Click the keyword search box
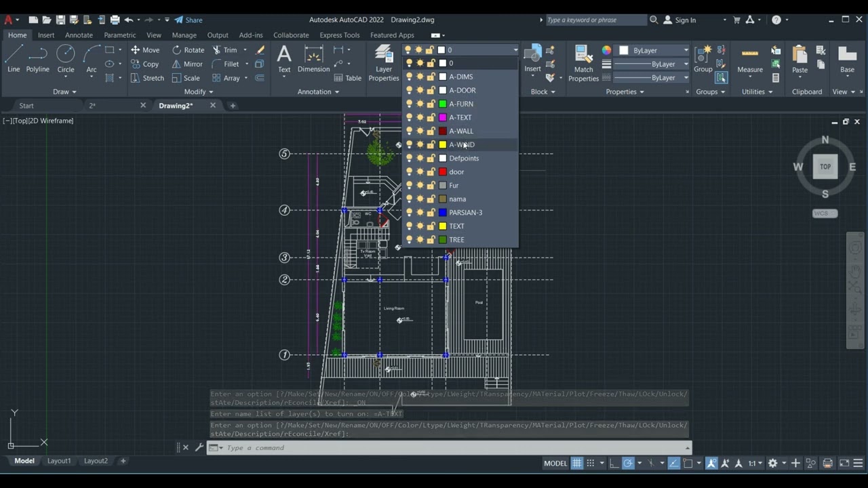The height and width of the screenshot is (488, 868). [595, 20]
